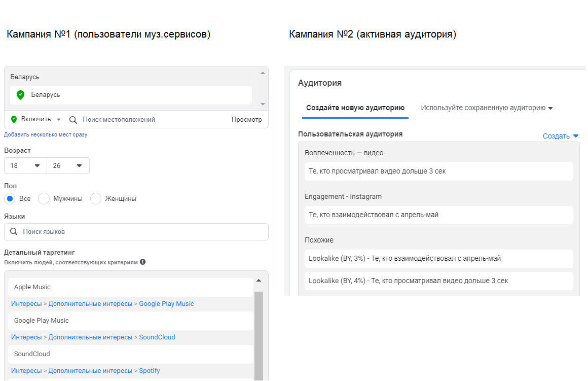Screen dimensions: 588x381
Task: Click Интересы link in Google Play Music row
Action: [x=26, y=304]
